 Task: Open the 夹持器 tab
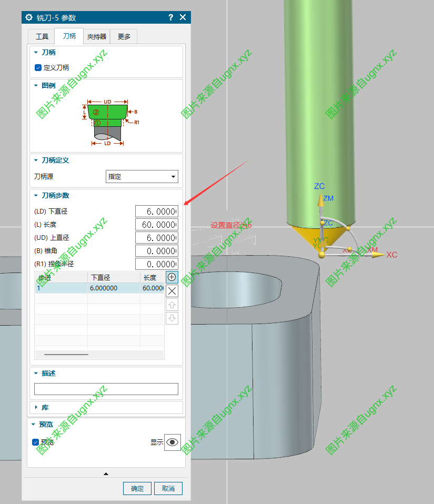click(97, 37)
